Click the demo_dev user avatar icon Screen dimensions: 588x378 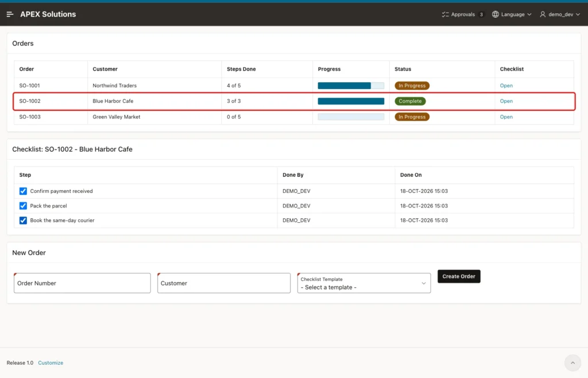tap(543, 14)
